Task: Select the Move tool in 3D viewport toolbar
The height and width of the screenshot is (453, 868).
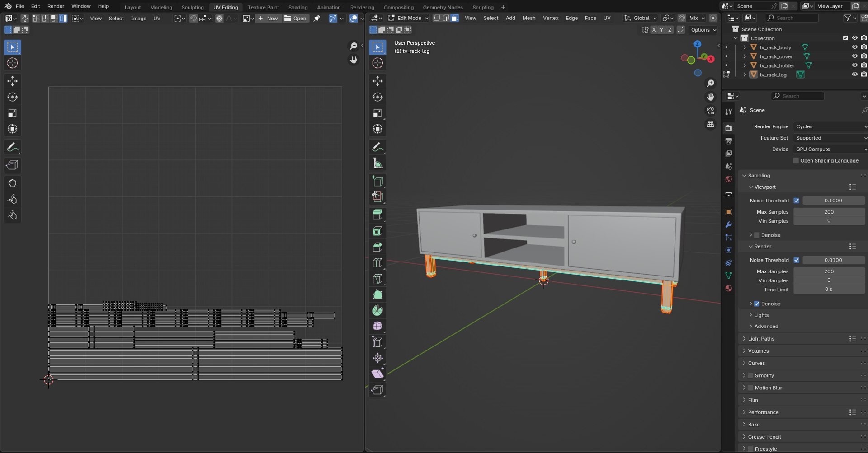Action: tap(377, 81)
